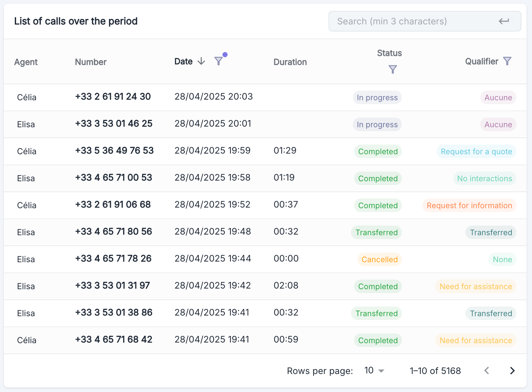532x392 pixels.
Task: Click agent Célia on the 19:52 row
Action: pos(27,205)
